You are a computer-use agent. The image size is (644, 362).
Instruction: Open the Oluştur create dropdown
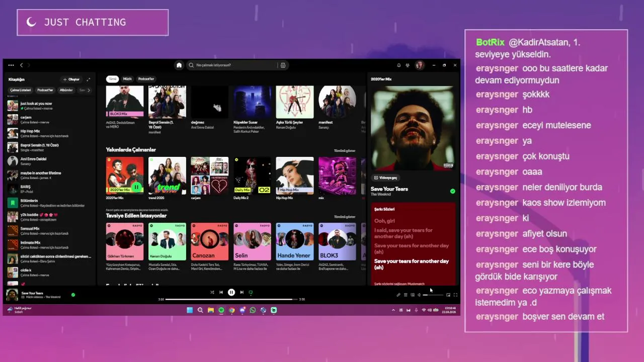point(71,79)
